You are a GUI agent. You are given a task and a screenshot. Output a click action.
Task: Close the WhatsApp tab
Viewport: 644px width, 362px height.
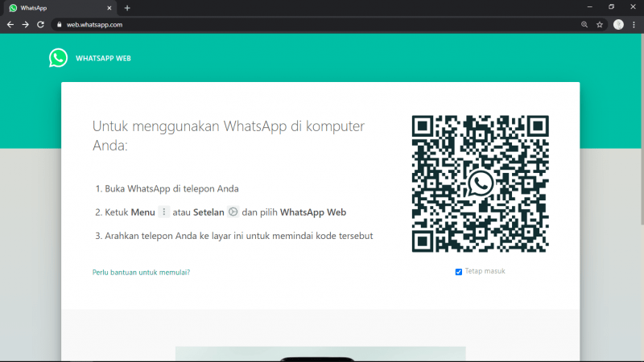click(109, 8)
